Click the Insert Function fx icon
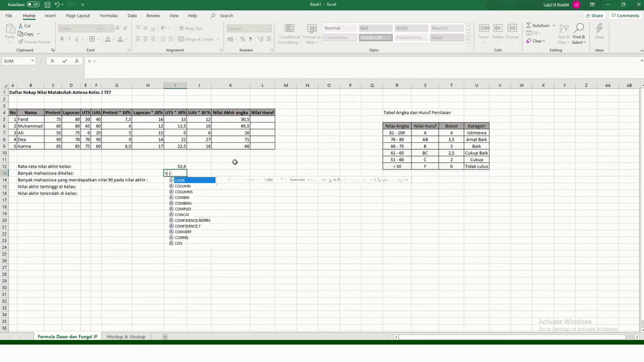The width and height of the screenshot is (644, 362). [x=76, y=61]
